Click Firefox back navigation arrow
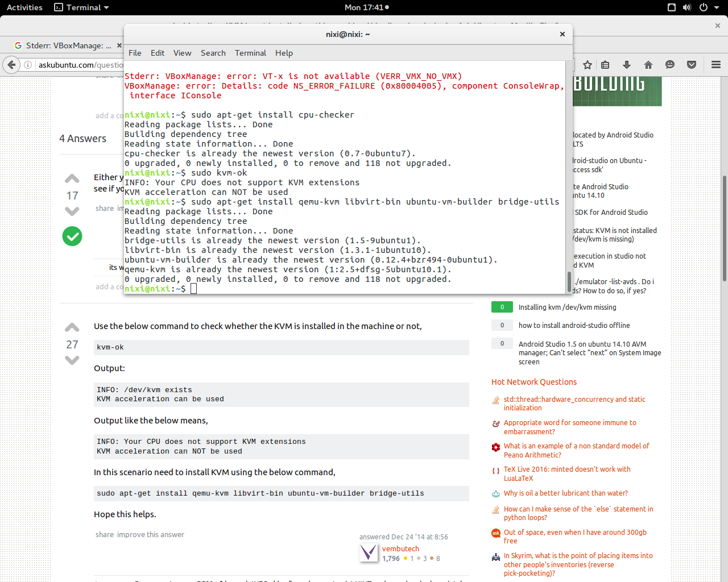 11,65
